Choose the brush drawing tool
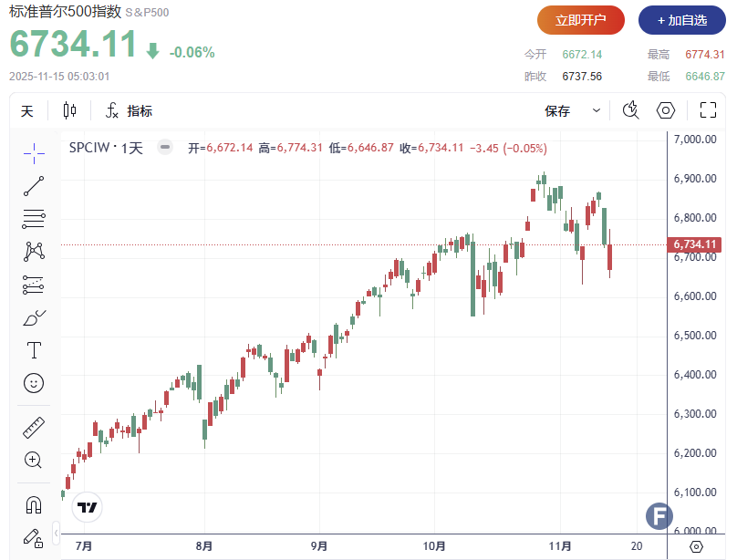Image resolution: width=737 pixels, height=560 pixels. [x=34, y=317]
